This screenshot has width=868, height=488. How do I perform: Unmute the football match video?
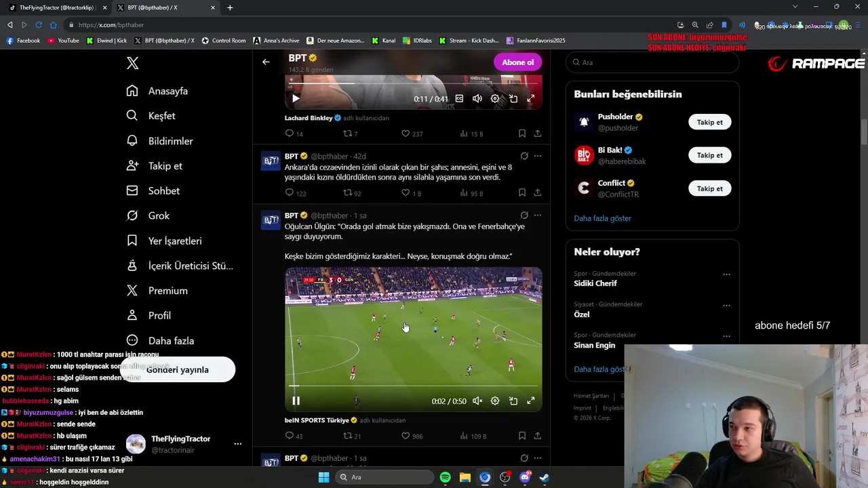point(477,401)
